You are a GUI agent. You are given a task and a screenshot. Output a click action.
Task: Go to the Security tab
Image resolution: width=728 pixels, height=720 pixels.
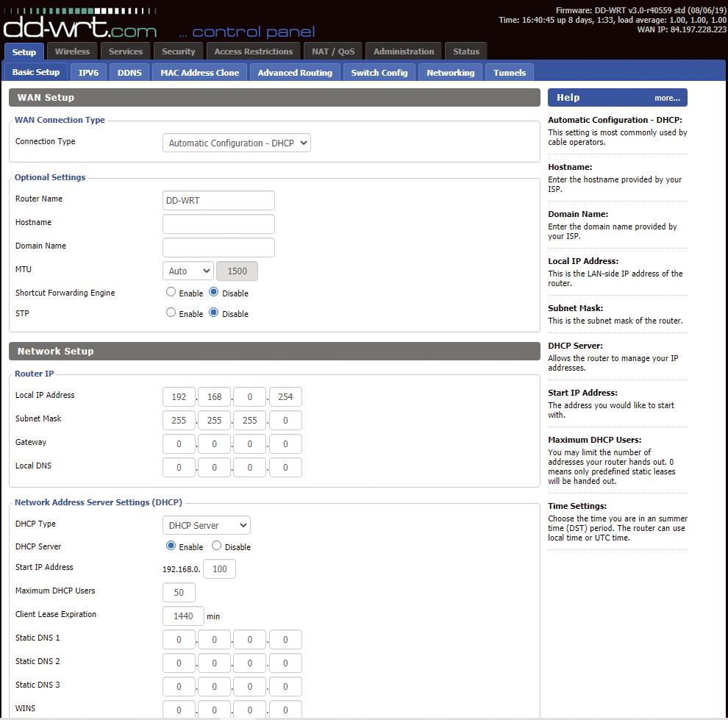pyautogui.click(x=179, y=51)
